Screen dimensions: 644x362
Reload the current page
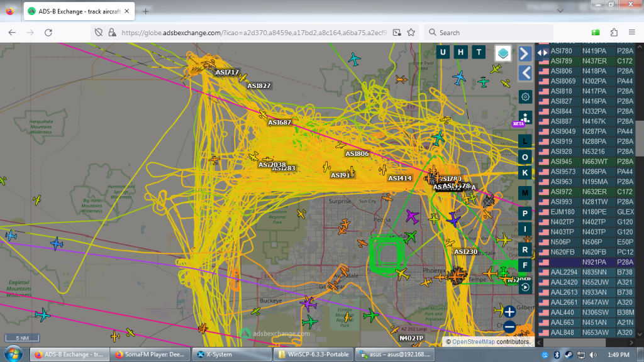[x=48, y=33]
